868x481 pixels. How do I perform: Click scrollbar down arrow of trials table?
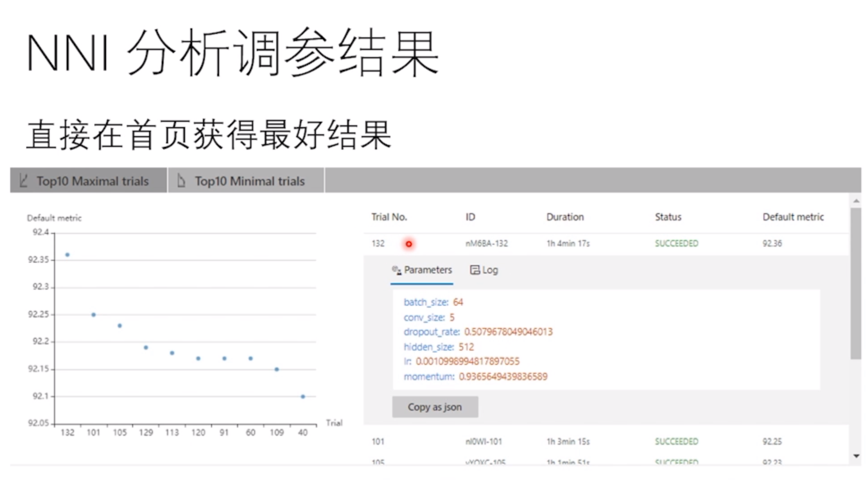click(856, 456)
